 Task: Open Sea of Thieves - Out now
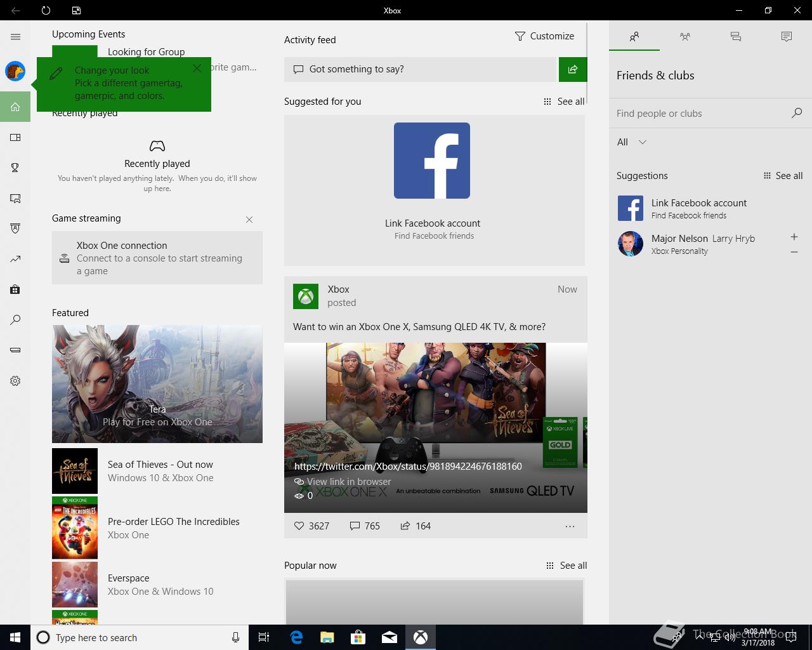click(x=157, y=471)
